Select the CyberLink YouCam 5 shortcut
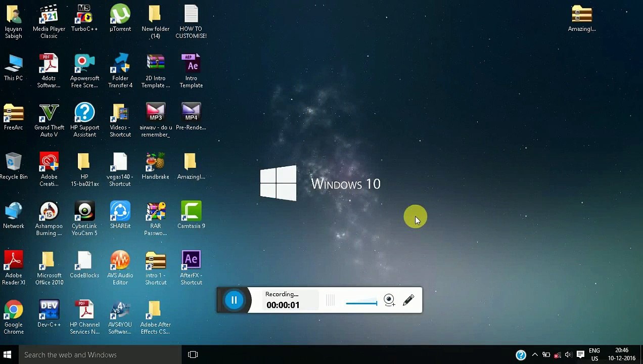The height and width of the screenshot is (364, 643). pyautogui.click(x=84, y=219)
